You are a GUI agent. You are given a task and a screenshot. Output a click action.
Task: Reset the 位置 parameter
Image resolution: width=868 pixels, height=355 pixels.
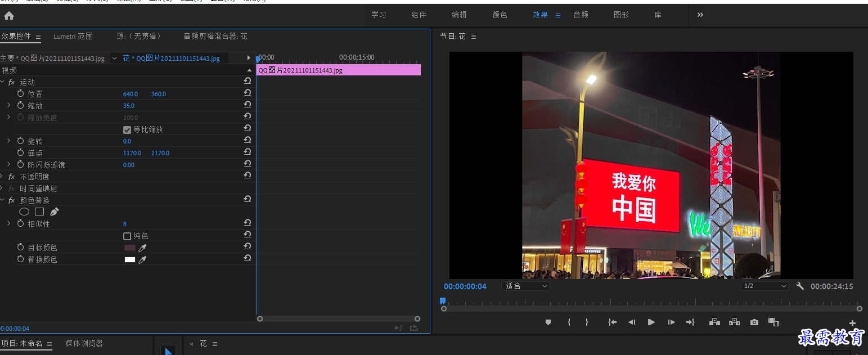[247, 93]
